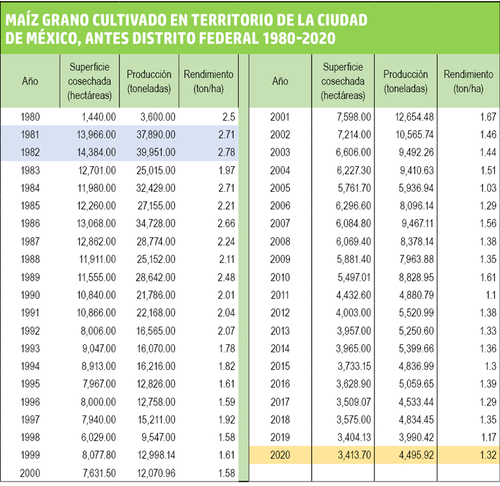Click the 2015 surface value 3,733.15
The image size is (500, 486).
click(354, 366)
